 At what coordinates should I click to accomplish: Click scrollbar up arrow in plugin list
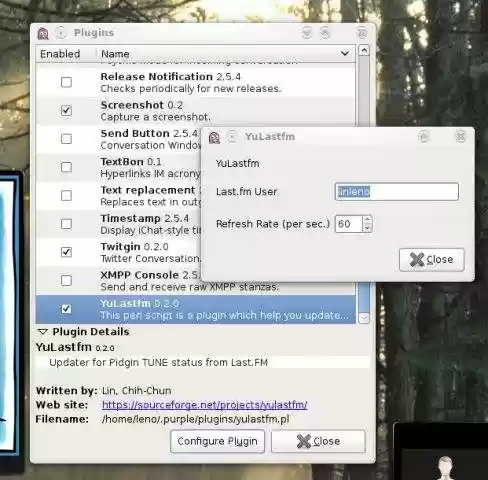click(364, 50)
